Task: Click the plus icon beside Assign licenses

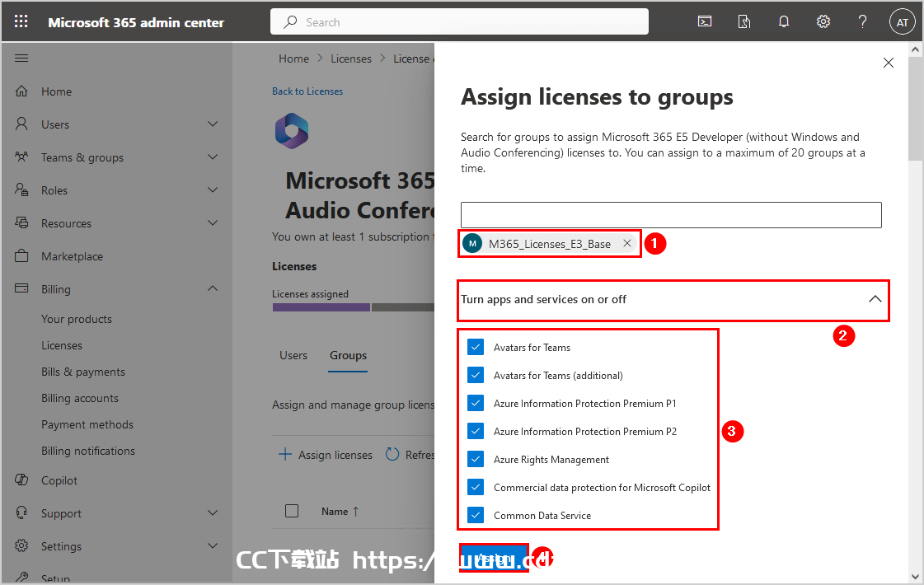Action: pos(285,454)
